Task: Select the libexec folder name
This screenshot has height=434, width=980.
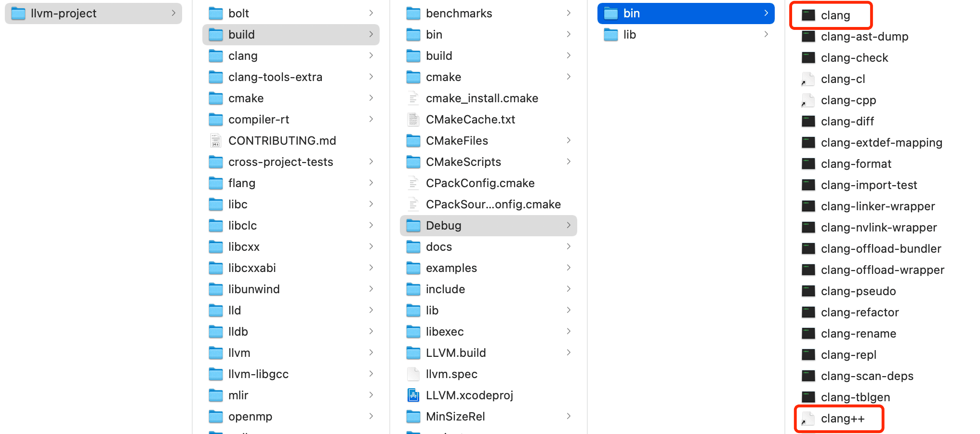Action: click(445, 332)
